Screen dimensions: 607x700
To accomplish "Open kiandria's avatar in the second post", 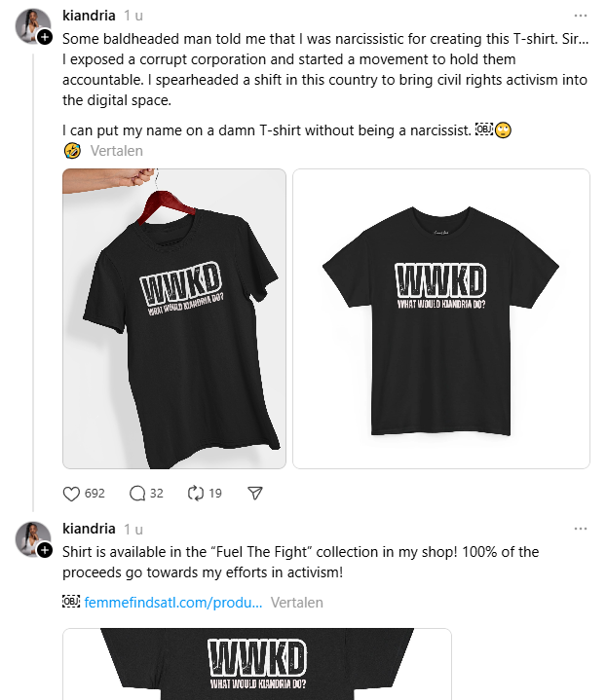I will click(32, 538).
